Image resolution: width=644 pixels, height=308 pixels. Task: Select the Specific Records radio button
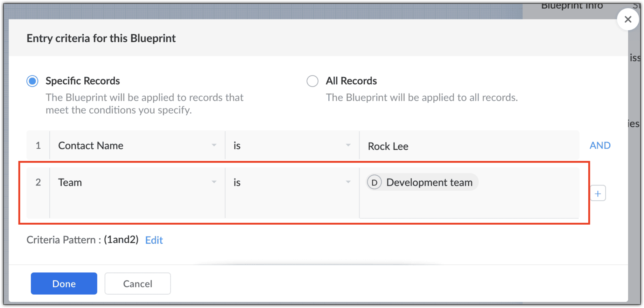pyautogui.click(x=32, y=81)
